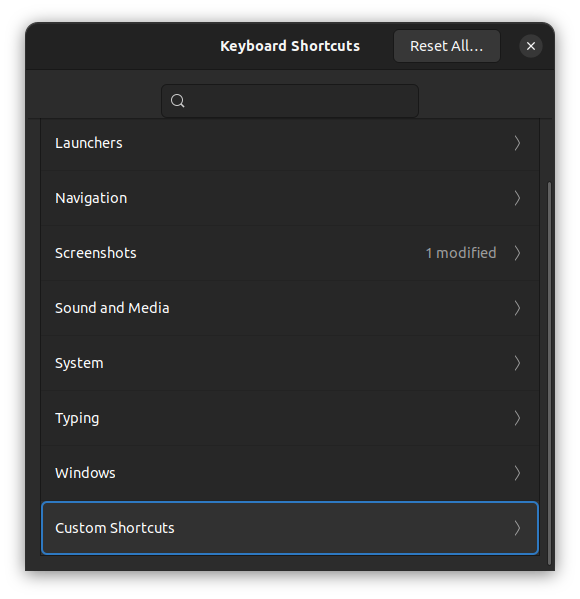Viewport: 580px width, 599px height.
Task: Expand System using its chevron arrow
Action: tap(517, 363)
